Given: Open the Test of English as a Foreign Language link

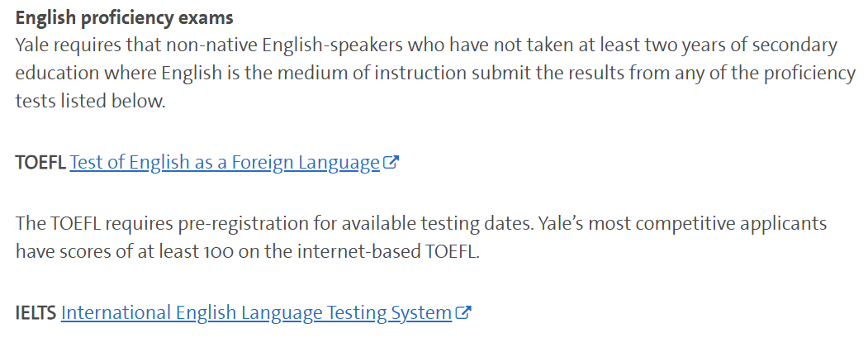Looking at the screenshot, I should click(225, 163).
